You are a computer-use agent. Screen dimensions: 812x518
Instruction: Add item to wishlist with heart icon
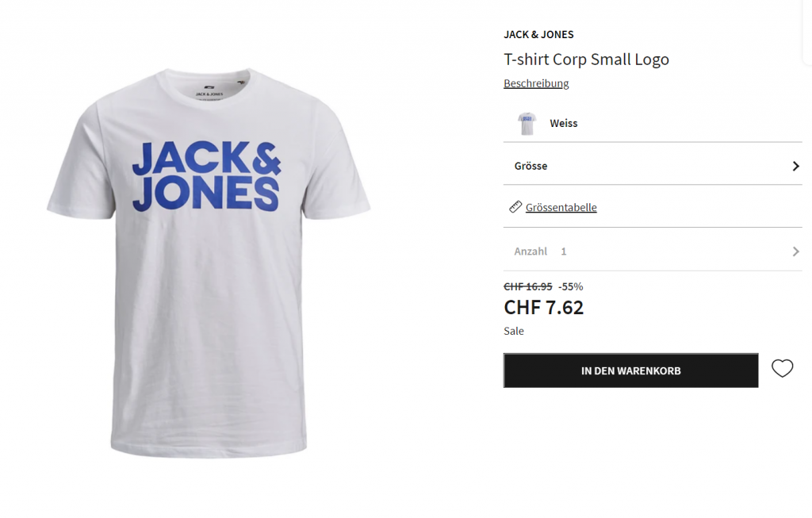(x=782, y=368)
